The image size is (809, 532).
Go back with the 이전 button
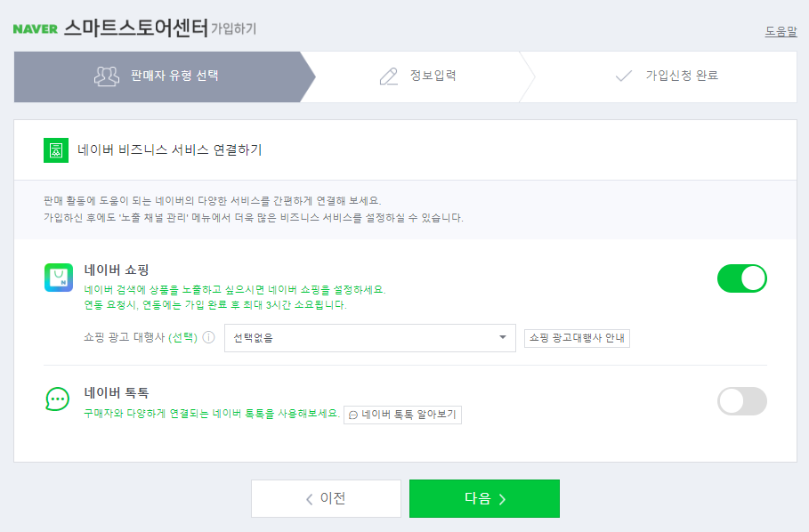tap(326, 498)
